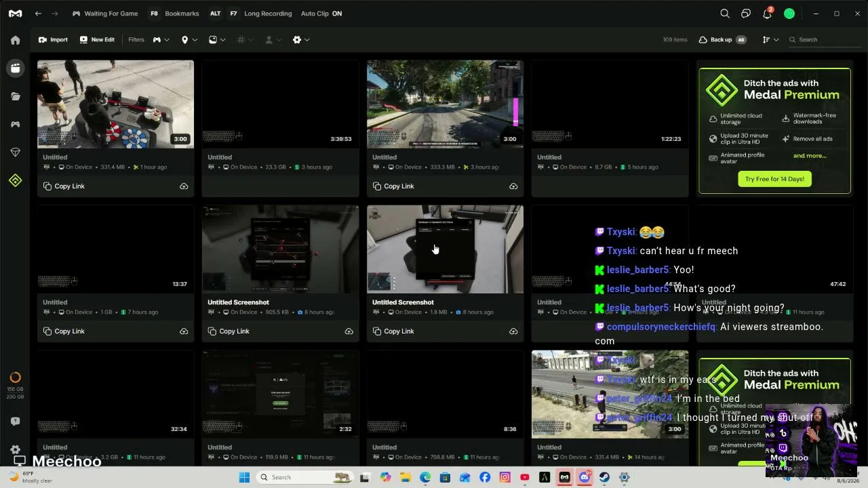
Task: Click the '109 items' count text
Action: (x=675, y=40)
